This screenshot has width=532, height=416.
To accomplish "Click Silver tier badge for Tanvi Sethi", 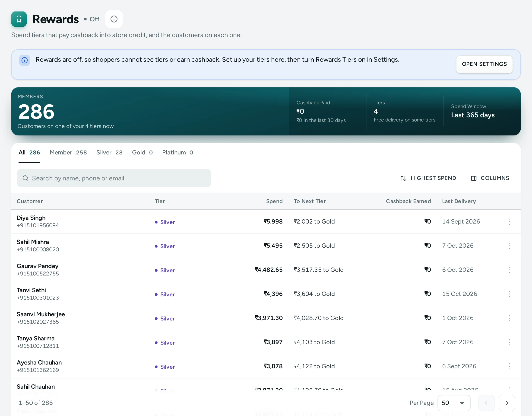I will point(165,294).
